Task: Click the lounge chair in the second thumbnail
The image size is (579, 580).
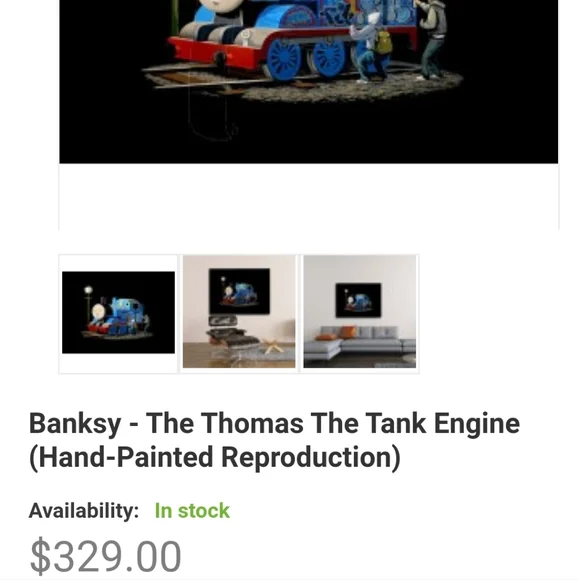Action: tap(233, 338)
